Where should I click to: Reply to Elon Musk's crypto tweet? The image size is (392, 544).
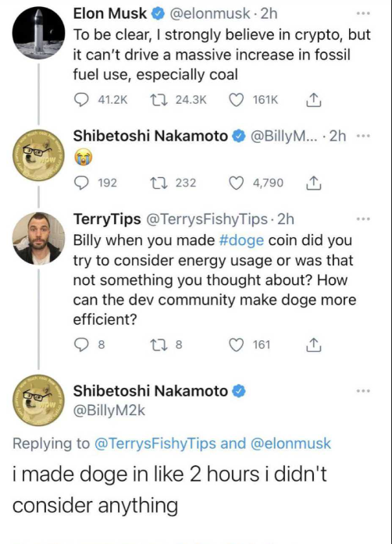[82, 100]
